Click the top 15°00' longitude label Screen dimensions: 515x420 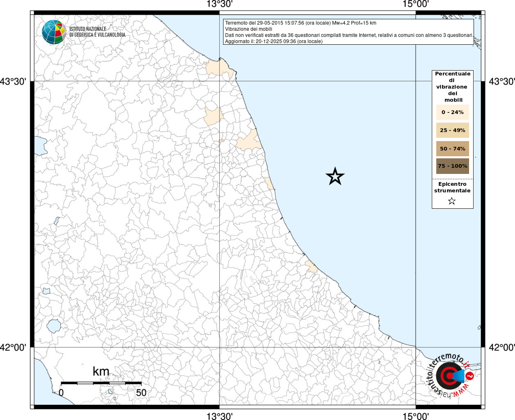pyautogui.click(x=416, y=4)
